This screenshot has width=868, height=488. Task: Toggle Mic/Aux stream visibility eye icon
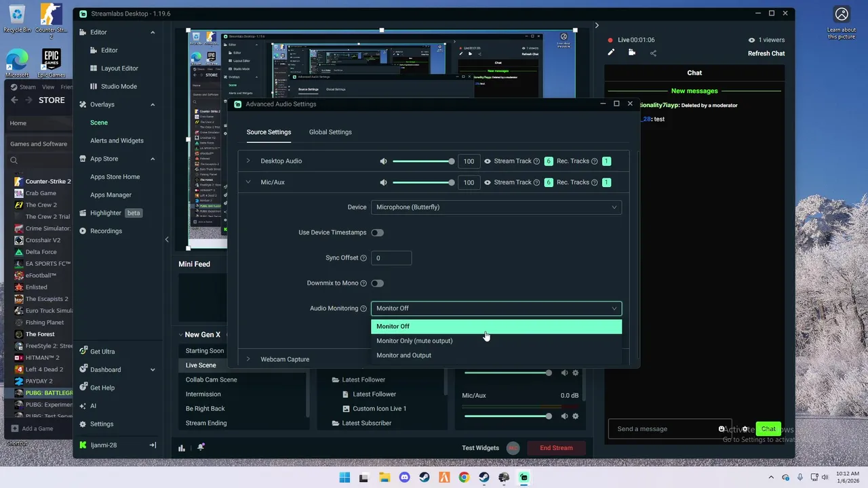[487, 182]
